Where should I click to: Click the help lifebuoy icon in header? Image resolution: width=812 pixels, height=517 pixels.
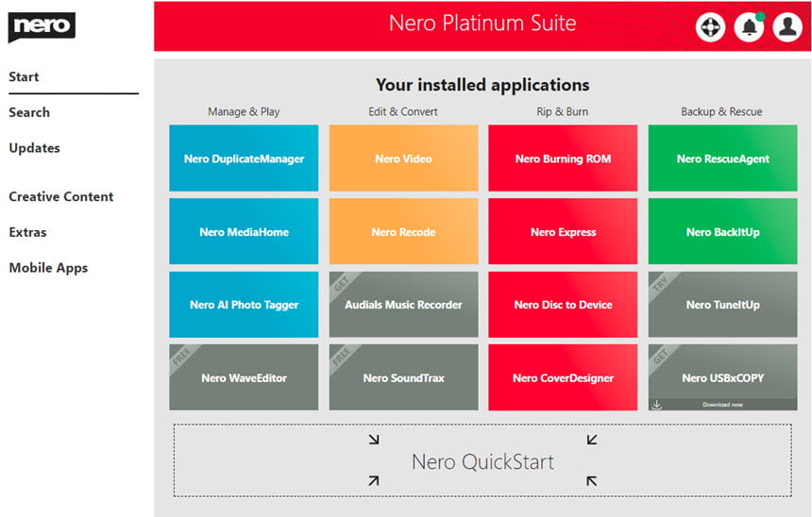pos(710,26)
